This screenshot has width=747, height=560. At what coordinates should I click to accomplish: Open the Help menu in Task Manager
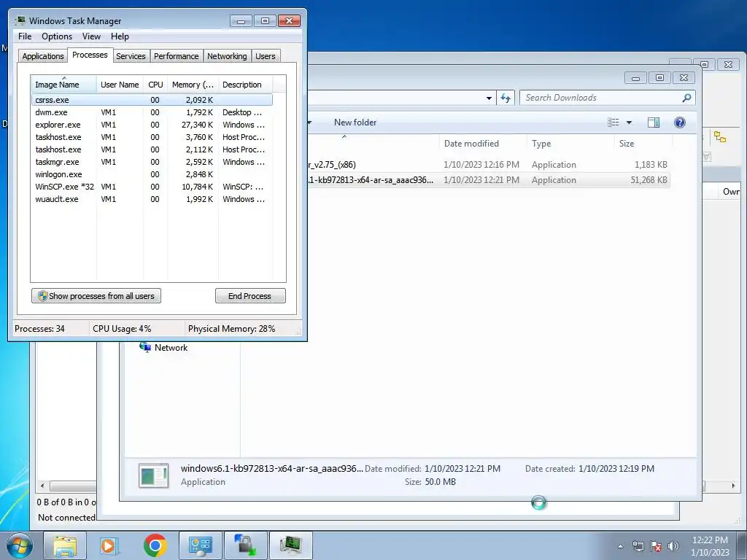coord(120,36)
